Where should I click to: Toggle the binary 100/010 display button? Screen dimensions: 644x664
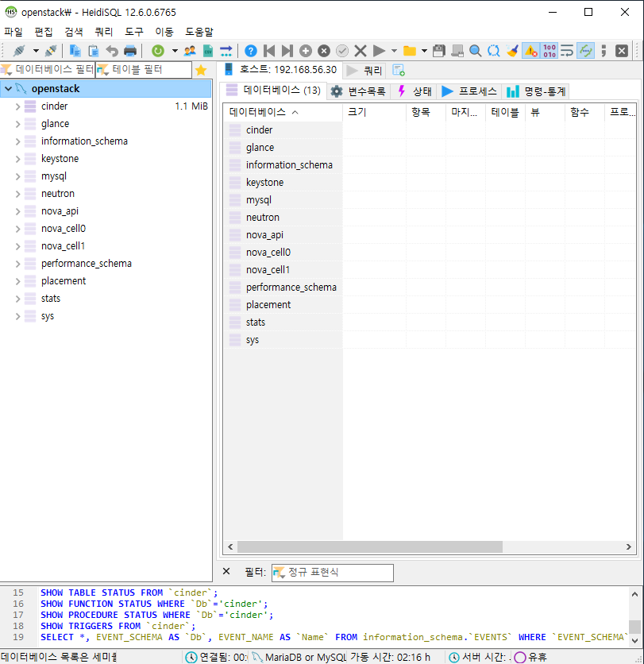(550, 51)
